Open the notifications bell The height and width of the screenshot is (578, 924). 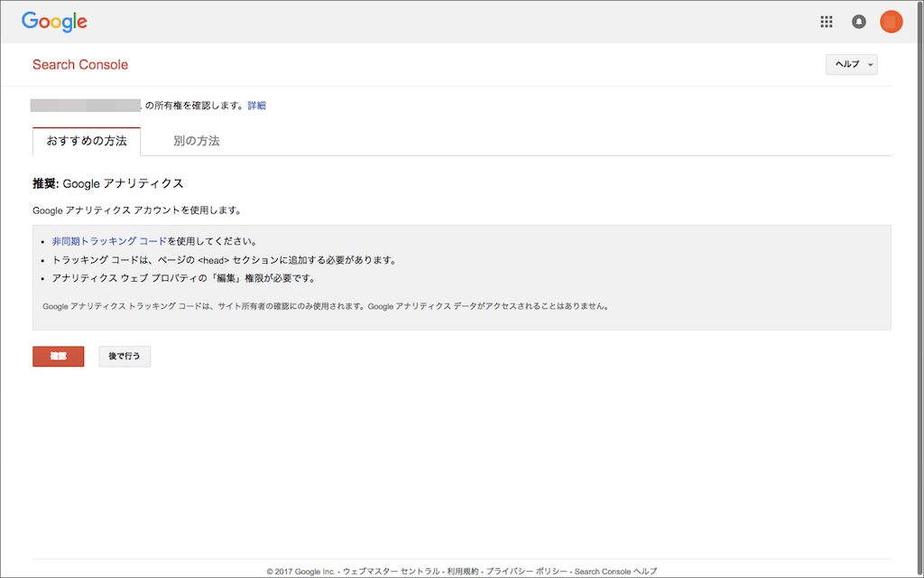pyautogui.click(x=859, y=22)
